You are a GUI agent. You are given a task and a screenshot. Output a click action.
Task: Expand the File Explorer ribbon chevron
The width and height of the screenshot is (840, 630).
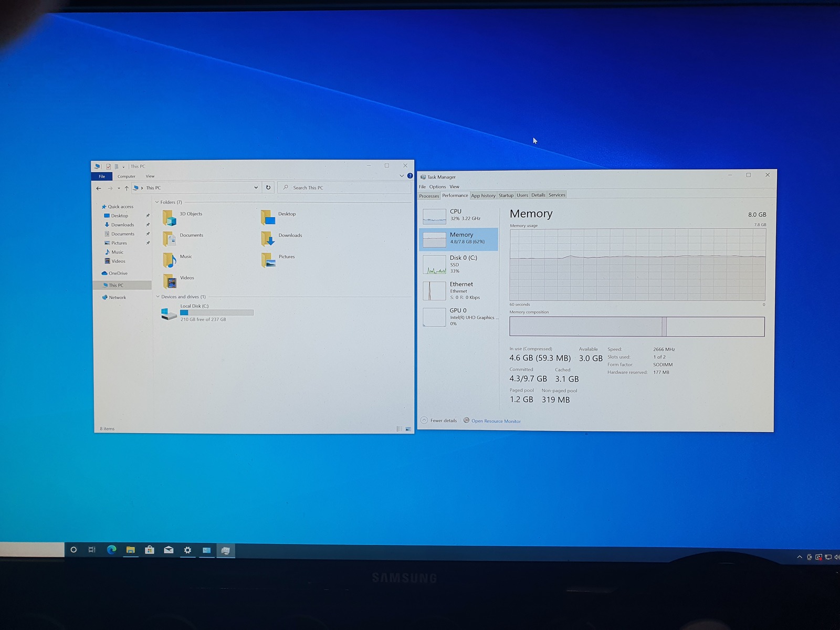pyautogui.click(x=402, y=176)
